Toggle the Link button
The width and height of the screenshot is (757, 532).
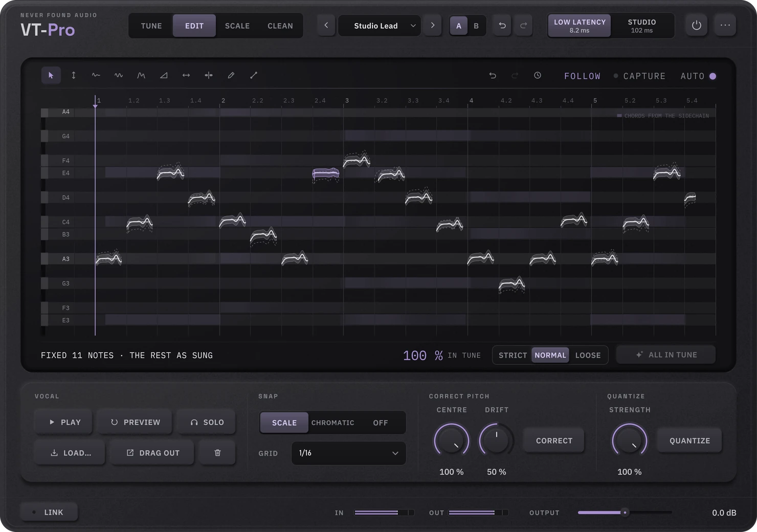point(49,512)
